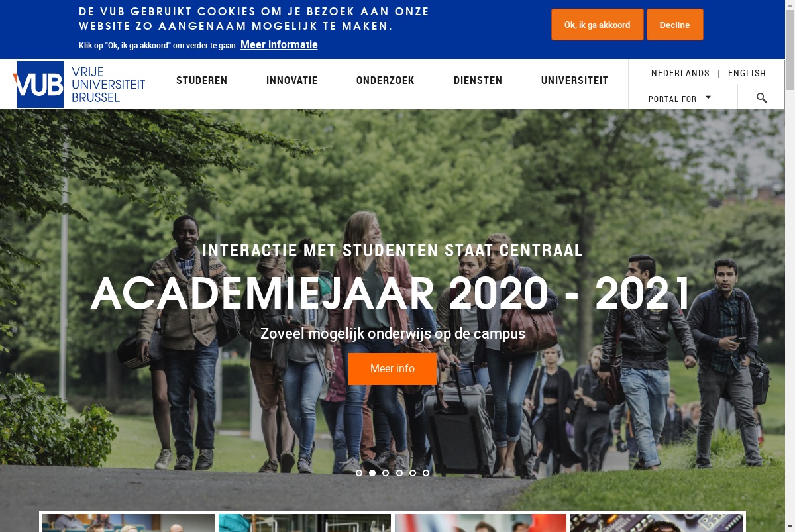Open the Diensten menu
Image resolution: width=795 pixels, height=532 pixels.
click(x=478, y=80)
